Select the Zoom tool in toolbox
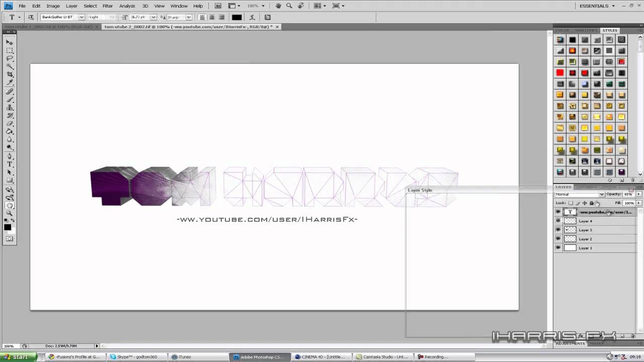Viewport: 644px width, 362px height. (x=10, y=213)
